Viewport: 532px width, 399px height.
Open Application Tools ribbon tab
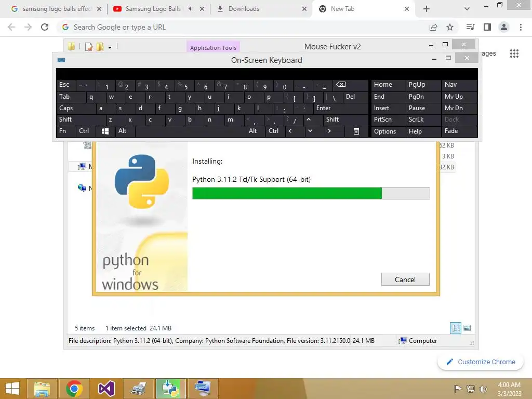coord(213,48)
